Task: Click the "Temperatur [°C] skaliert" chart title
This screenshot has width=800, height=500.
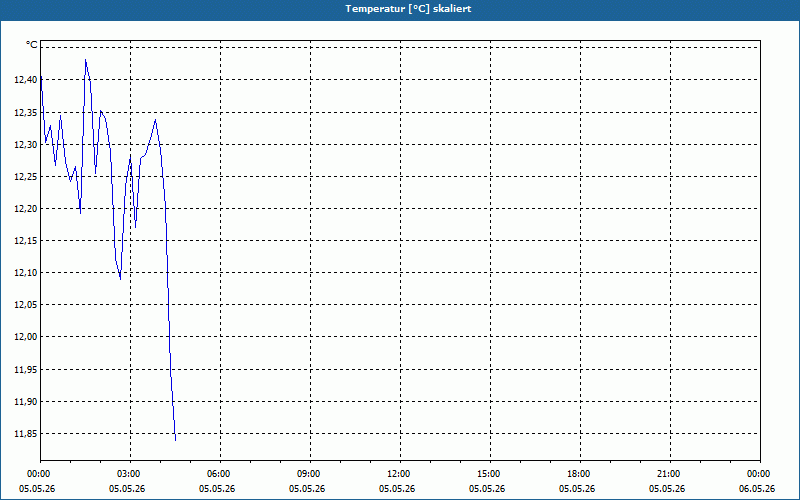Action: tap(408, 9)
